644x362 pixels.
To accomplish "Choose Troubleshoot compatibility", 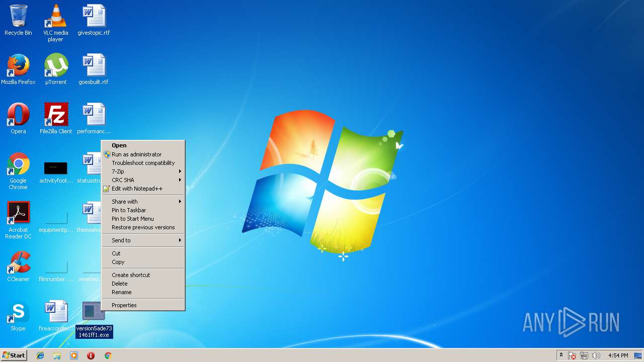I will pyautogui.click(x=143, y=163).
